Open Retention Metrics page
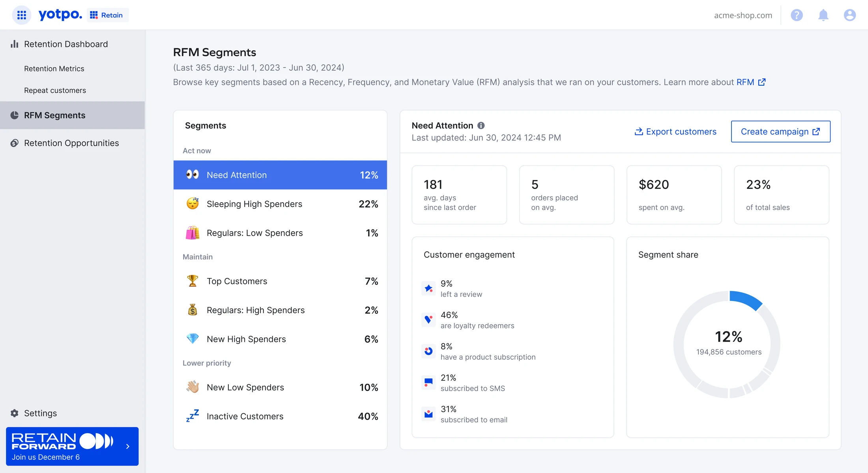 click(x=54, y=69)
